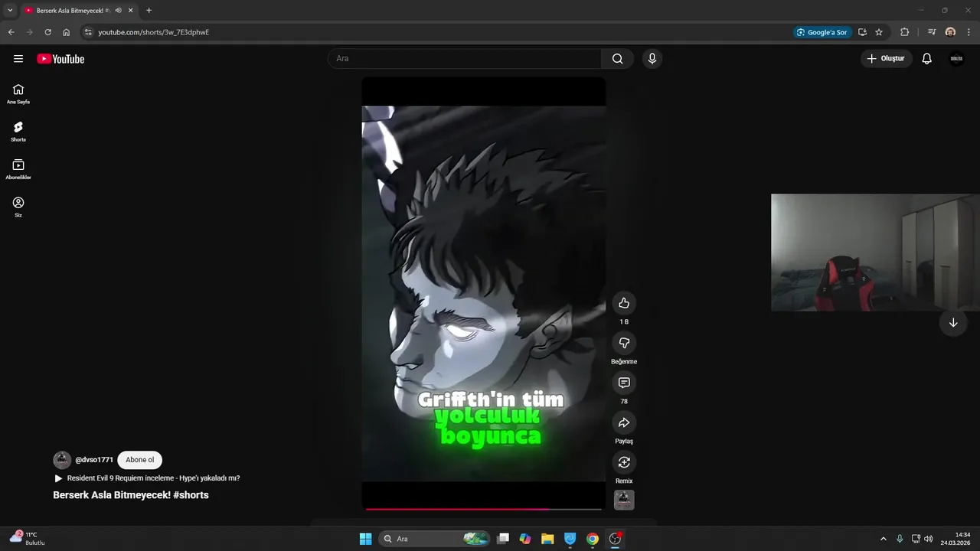Open a new Chrome tab
The height and width of the screenshot is (551, 980).
click(x=149, y=11)
